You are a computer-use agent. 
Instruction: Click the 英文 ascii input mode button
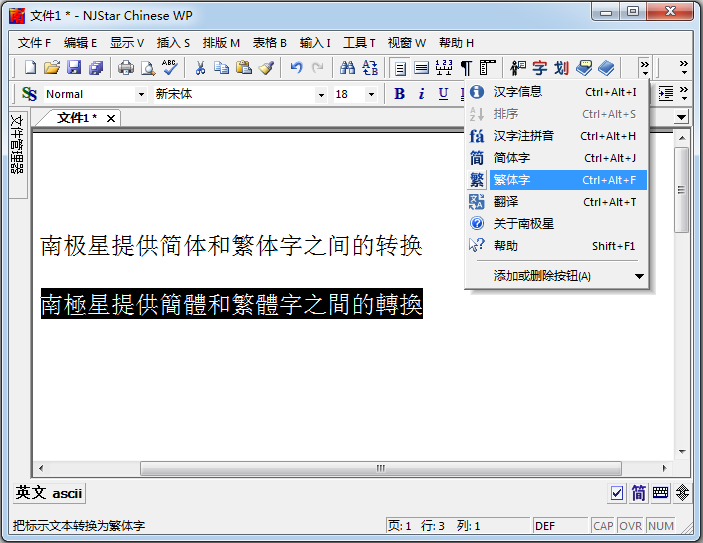[x=48, y=493]
